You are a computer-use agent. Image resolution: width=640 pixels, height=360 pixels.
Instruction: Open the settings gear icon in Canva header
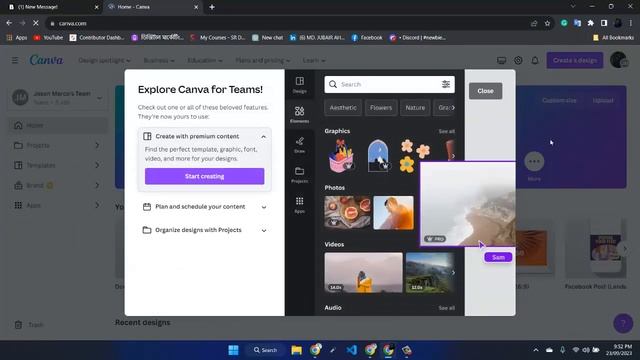[x=518, y=60]
